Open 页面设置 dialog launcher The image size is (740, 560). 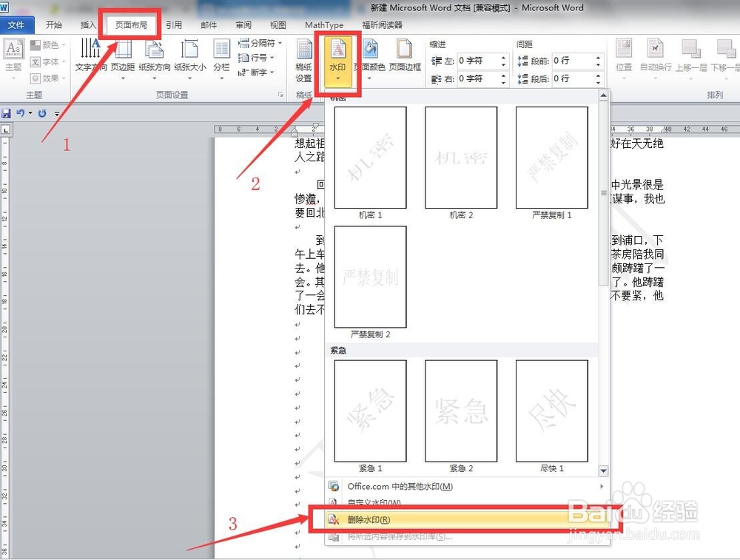280,95
